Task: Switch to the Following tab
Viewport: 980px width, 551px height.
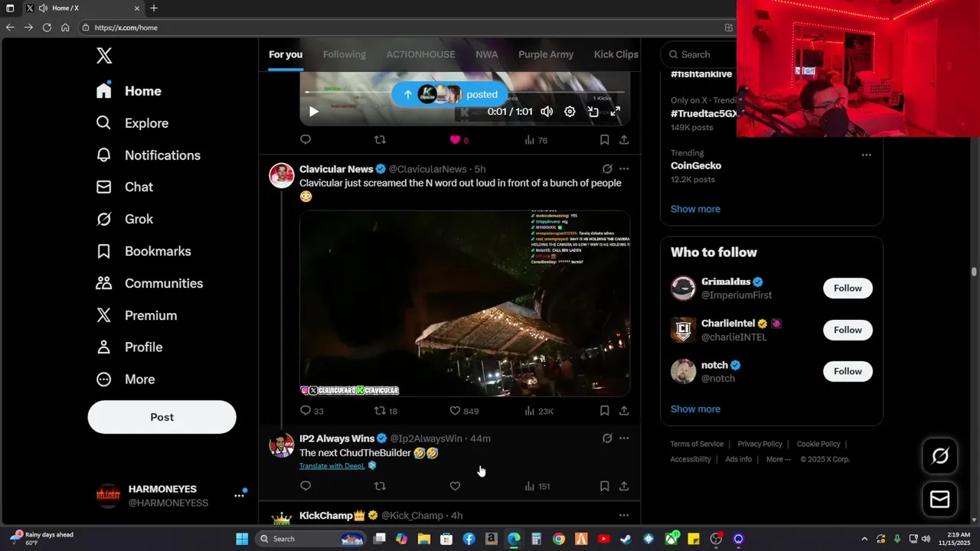Action: tap(345, 54)
